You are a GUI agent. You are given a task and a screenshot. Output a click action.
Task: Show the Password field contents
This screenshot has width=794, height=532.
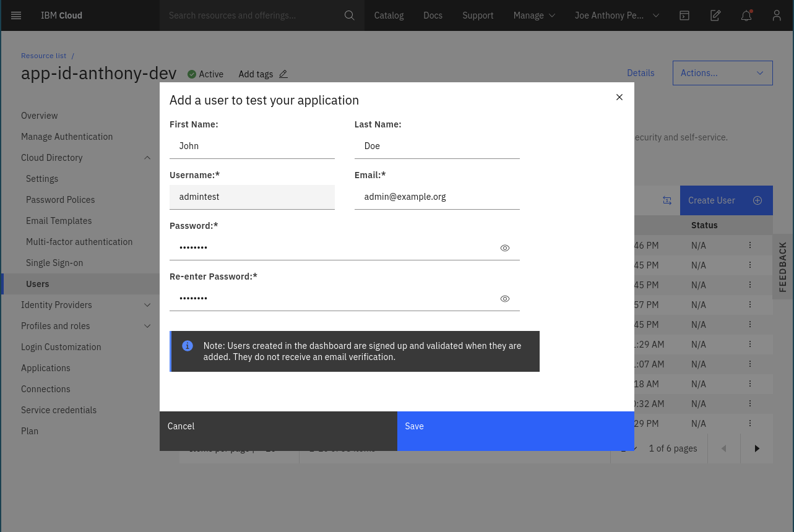[x=505, y=248]
